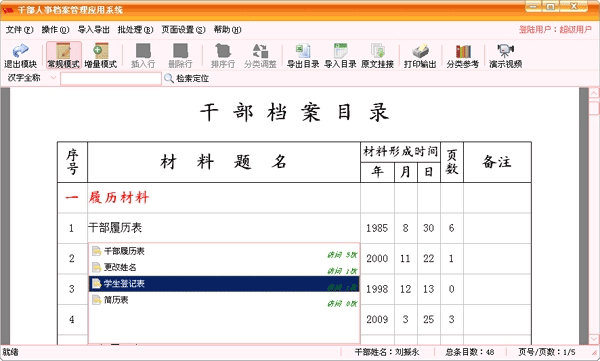Click the 原文挂接 original attach icon
The image size is (600, 361).
point(377,56)
